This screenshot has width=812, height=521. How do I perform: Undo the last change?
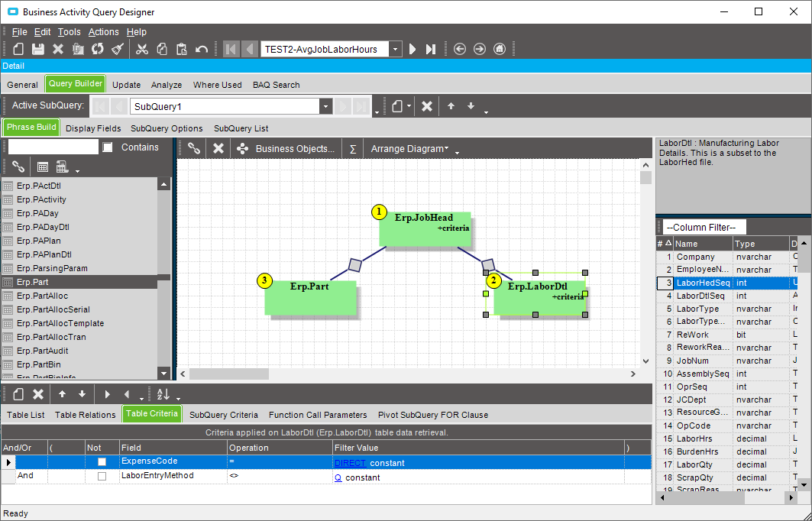tap(202, 49)
